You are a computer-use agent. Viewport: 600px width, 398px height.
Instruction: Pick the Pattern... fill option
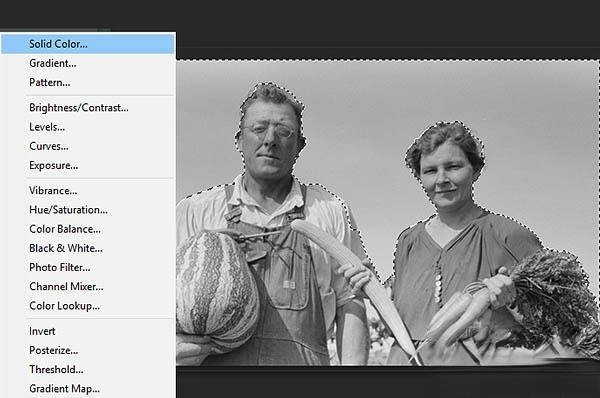click(88, 82)
